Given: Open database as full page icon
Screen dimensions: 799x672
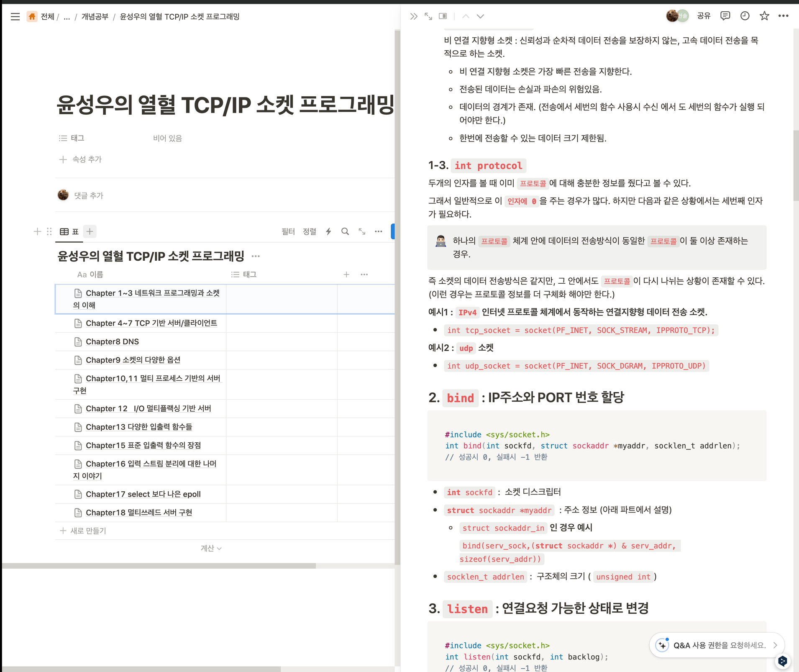Looking at the screenshot, I should (362, 231).
